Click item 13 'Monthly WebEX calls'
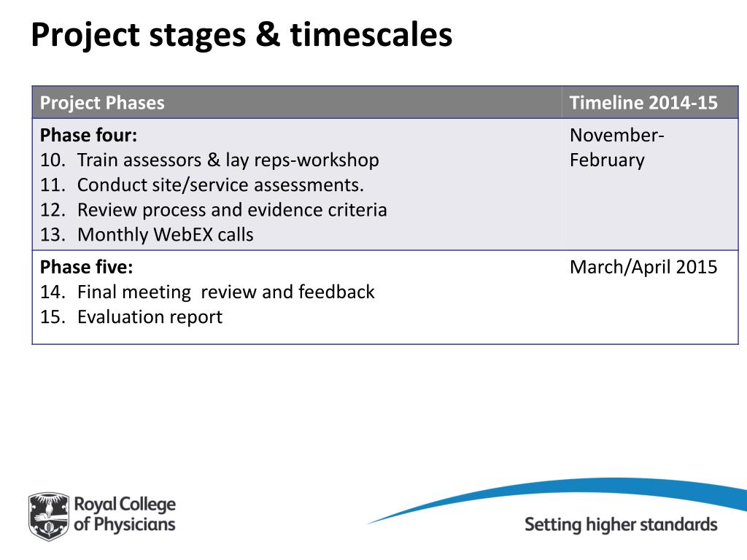 point(147,235)
